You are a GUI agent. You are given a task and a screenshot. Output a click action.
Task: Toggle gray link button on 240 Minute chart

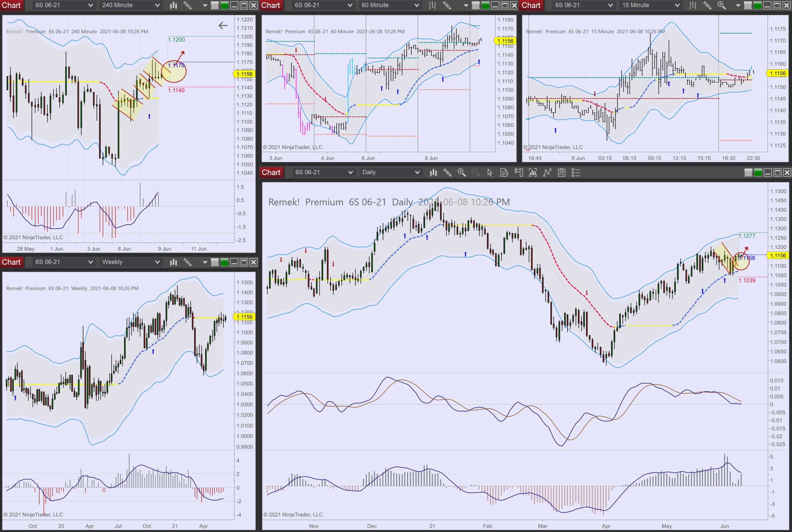click(x=214, y=5)
